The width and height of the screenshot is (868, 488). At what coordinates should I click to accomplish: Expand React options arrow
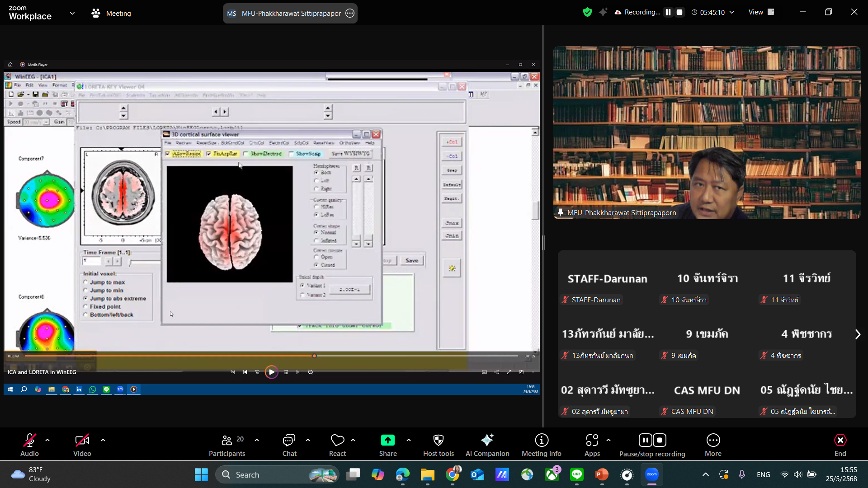(x=353, y=440)
